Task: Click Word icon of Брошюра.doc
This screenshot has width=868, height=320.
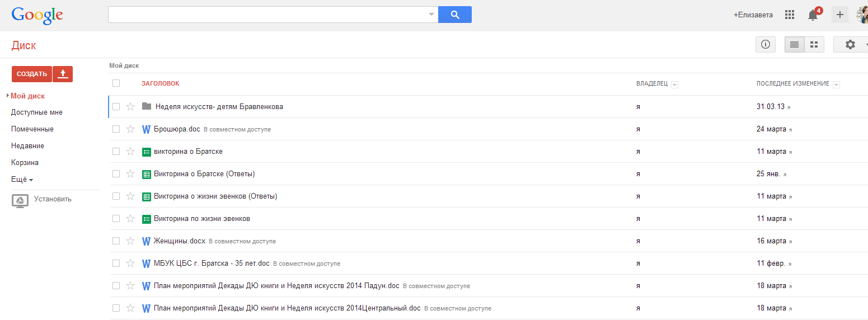Action: pos(147,129)
